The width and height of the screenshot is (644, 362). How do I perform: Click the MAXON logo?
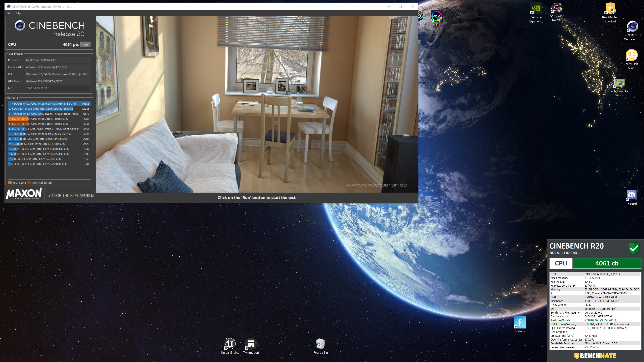(24, 194)
